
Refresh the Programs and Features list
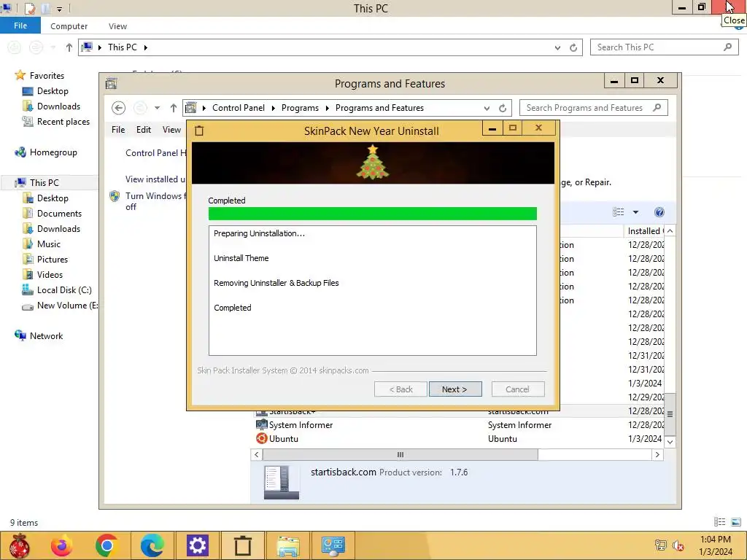click(503, 108)
